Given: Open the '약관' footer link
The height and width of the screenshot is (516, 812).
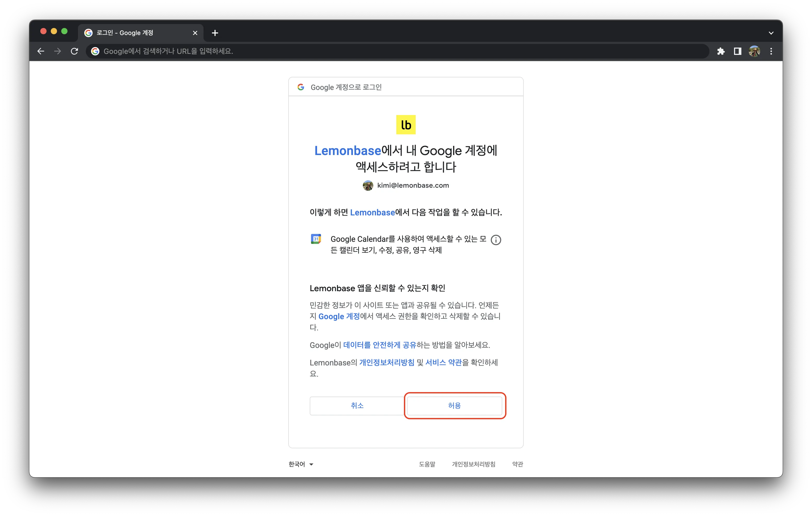Looking at the screenshot, I should [x=518, y=465].
